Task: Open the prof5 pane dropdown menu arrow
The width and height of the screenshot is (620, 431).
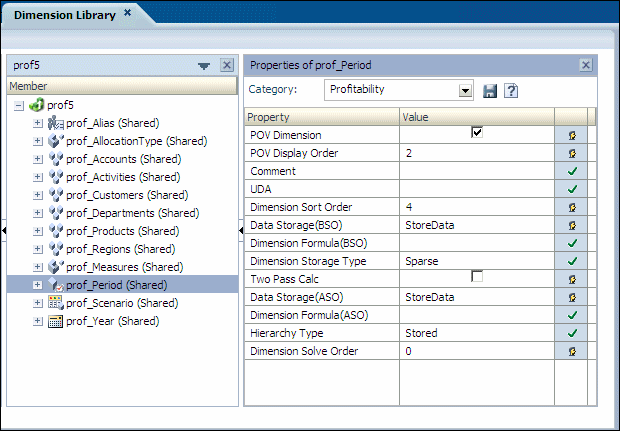Action: (204, 66)
